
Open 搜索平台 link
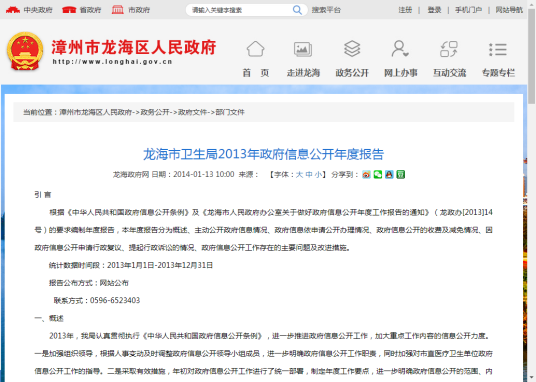(326, 10)
